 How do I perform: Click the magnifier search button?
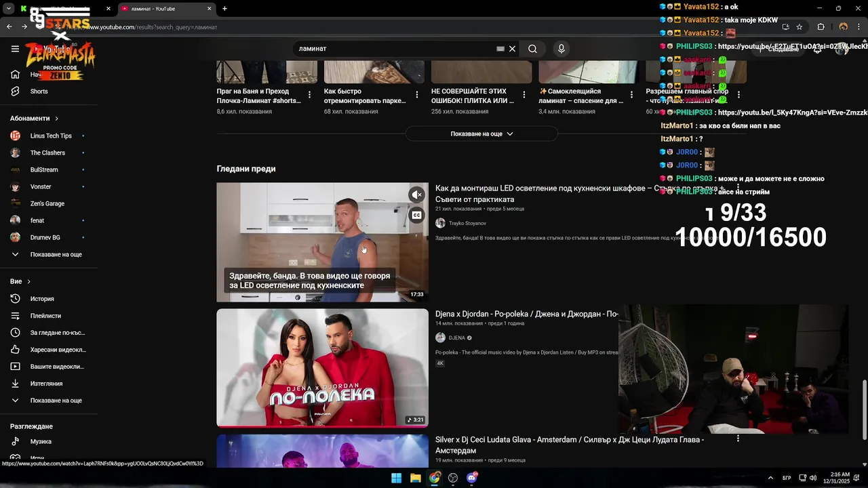[x=532, y=49]
